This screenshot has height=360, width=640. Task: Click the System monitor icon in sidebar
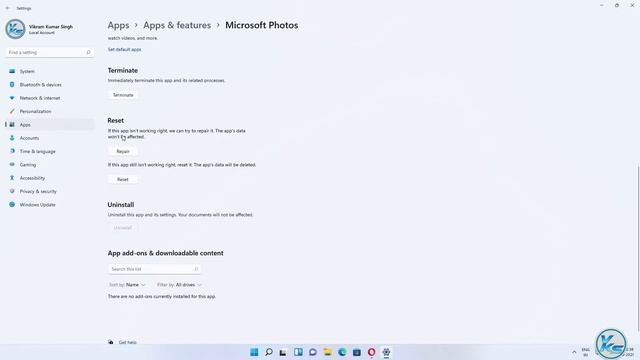pos(12,71)
